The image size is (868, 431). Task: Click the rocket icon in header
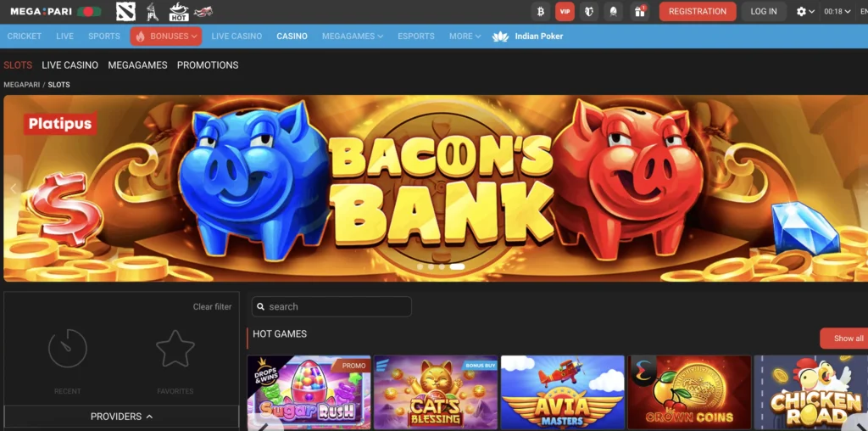coord(614,11)
